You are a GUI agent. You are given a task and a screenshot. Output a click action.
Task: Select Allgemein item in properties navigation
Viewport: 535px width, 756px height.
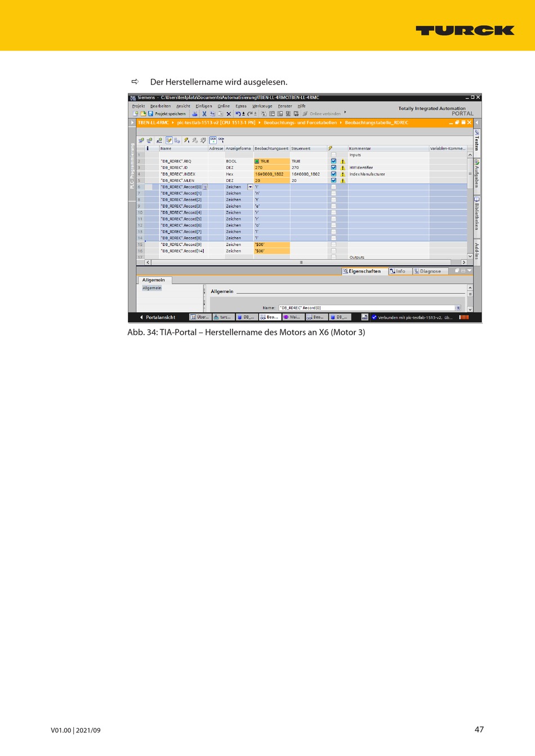point(152,288)
